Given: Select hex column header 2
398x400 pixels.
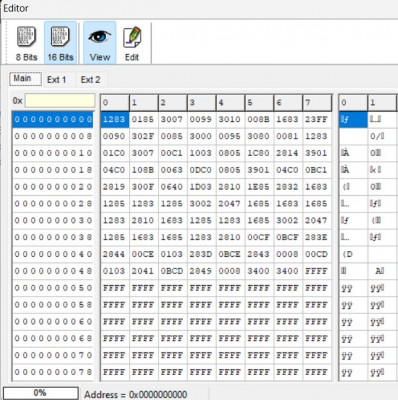Looking at the screenshot, I should coord(173,103).
